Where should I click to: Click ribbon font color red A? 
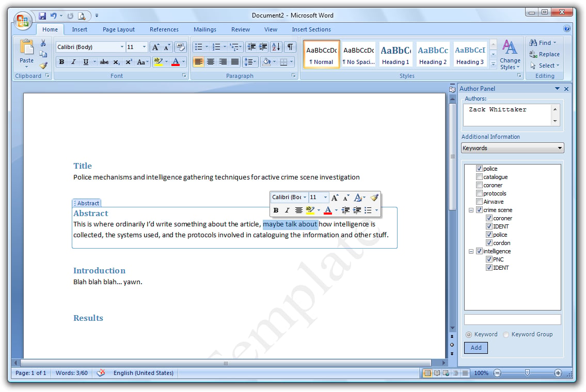tap(176, 62)
